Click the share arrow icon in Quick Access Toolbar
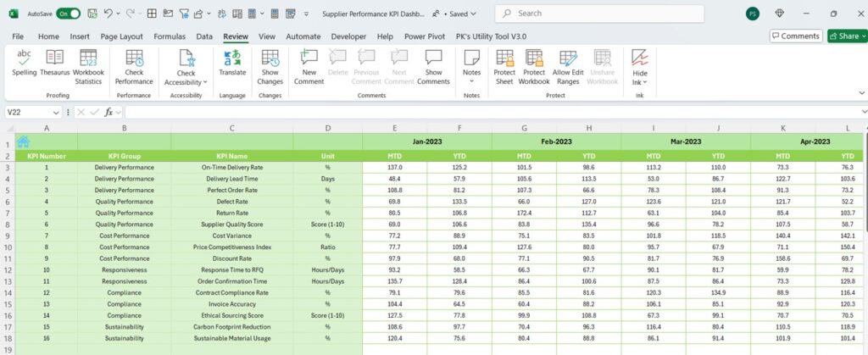 (x=198, y=14)
